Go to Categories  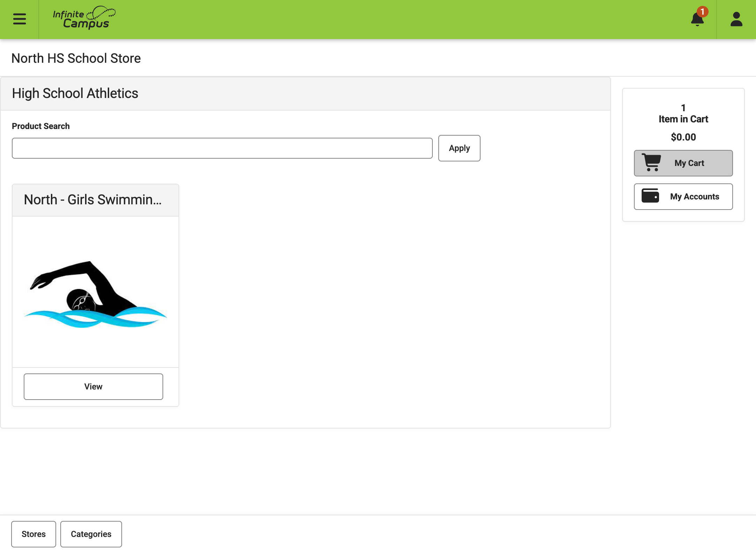91,534
